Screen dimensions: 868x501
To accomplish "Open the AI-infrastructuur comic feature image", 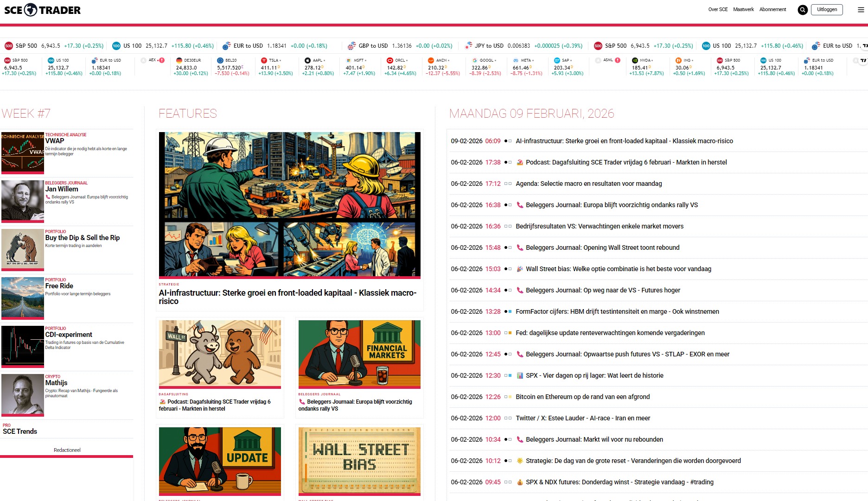I will [x=290, y=204].
